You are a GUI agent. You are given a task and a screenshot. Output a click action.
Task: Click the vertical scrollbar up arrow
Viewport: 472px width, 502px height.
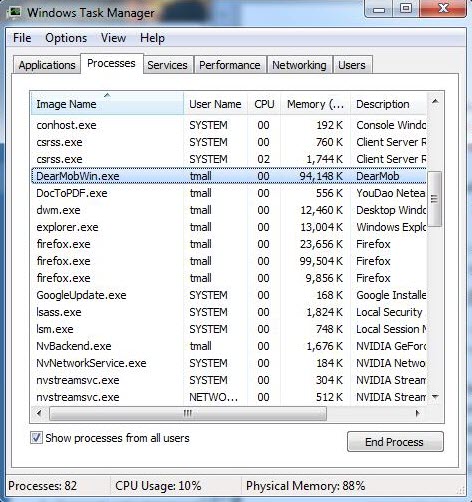click(x=435, y=101)
